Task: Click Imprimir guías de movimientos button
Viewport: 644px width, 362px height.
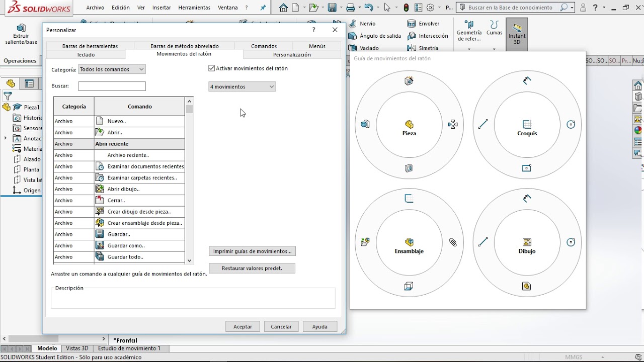Action: coord(252,251)
